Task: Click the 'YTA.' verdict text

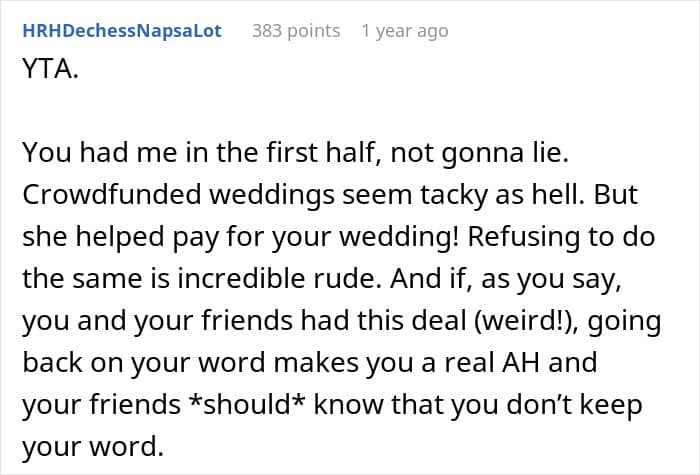Action: point(50,69)
